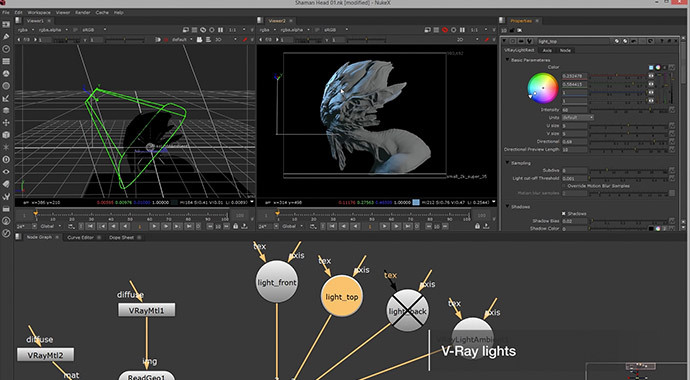
Task: Open Viewer1 rgba.alpha channel dropdown
Action: [53, 30]
